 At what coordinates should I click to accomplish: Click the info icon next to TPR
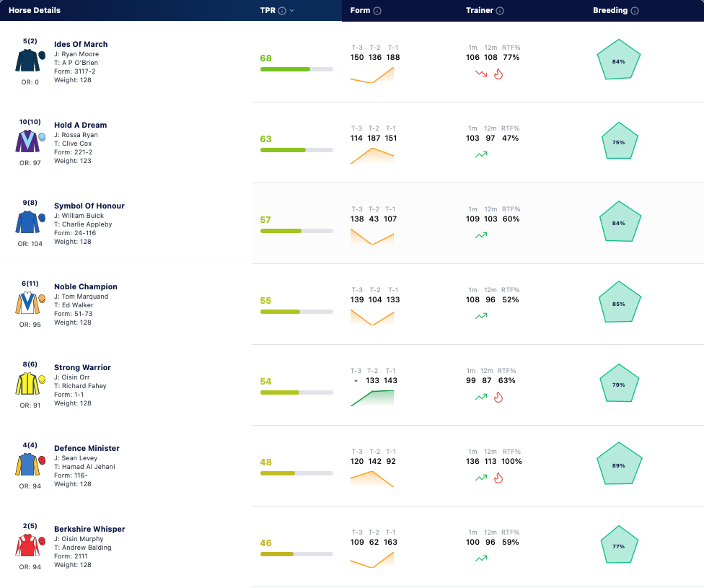point(282,11)
